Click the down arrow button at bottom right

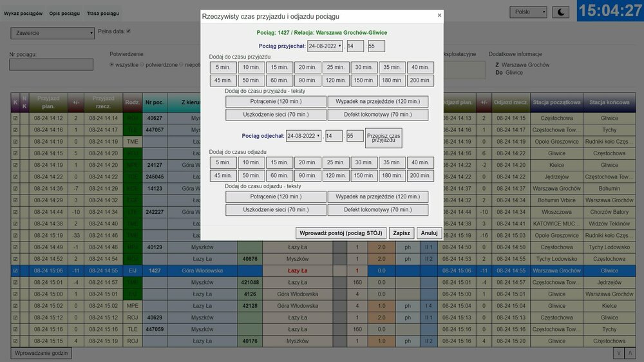[618, 354]
